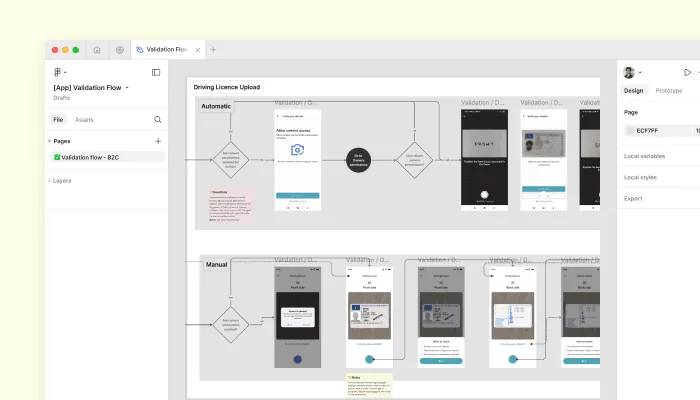Open the [App] Validation Flow file dropdown

[127, 88]
